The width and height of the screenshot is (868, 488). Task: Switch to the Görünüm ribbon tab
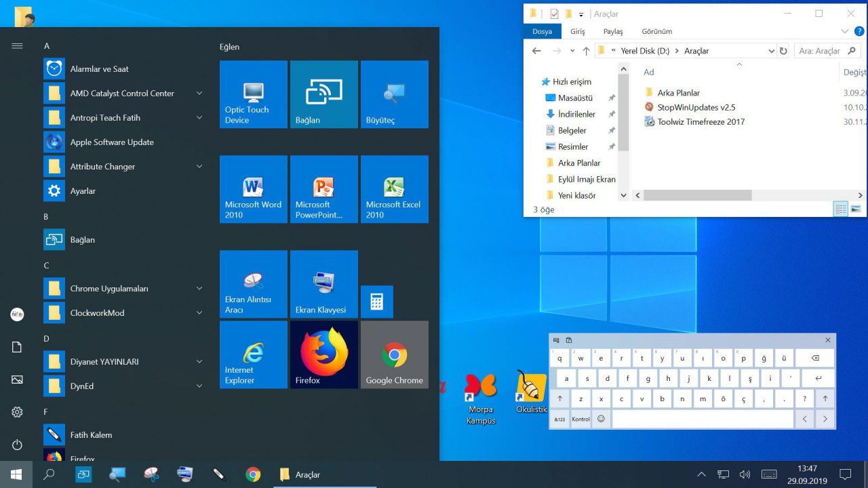coord(656,31)
